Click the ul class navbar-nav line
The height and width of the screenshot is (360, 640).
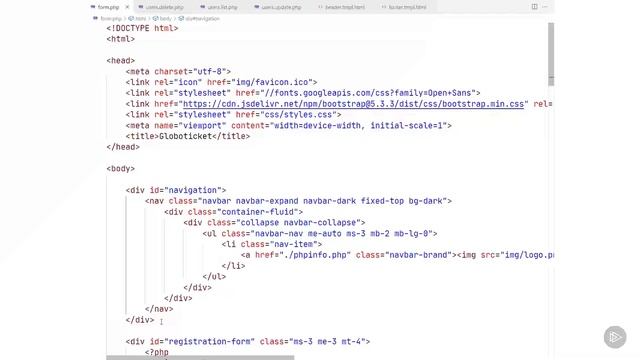point(320,233)
